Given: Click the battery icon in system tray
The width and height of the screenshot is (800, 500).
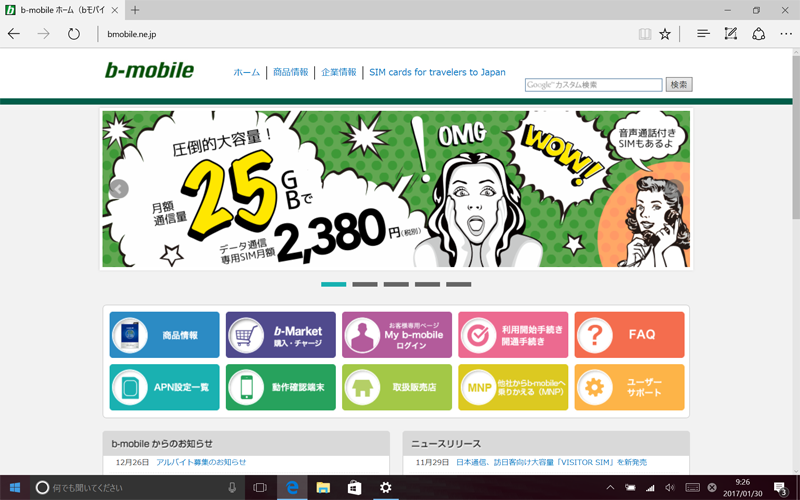Looking at the screenshot, I should pyautogui.click(x=631, y=488).
